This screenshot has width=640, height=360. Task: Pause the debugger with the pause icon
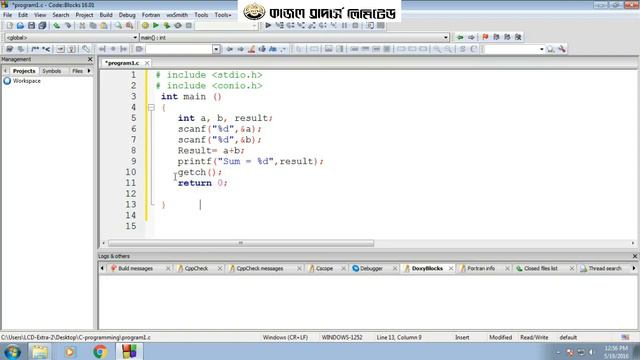(x=344, y=25)
